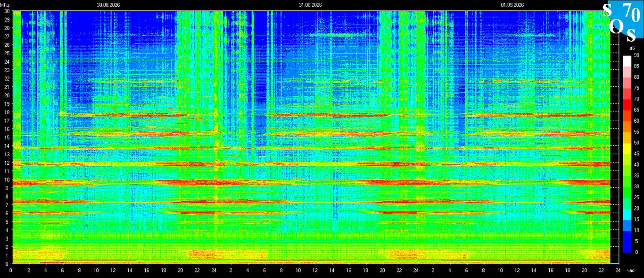The height and width of the screenshot is (278, 644).
Task: Click the 90 value in the dB legend
Action: click(636, 55)
